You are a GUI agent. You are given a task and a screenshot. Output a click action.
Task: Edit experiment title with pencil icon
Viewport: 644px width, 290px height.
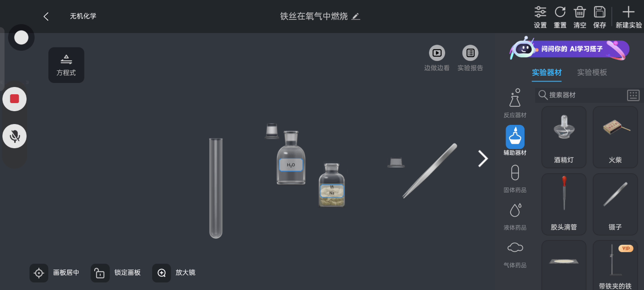coord(356,17)
